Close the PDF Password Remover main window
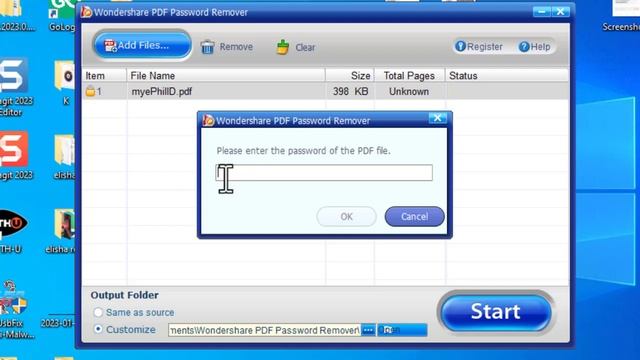 coord(560,12)
